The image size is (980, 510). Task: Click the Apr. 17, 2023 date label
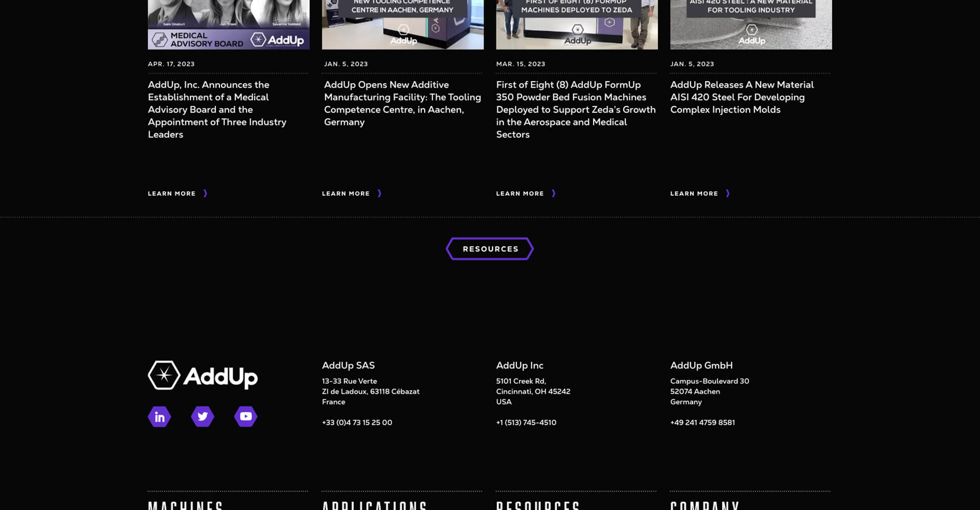point(171,64)
